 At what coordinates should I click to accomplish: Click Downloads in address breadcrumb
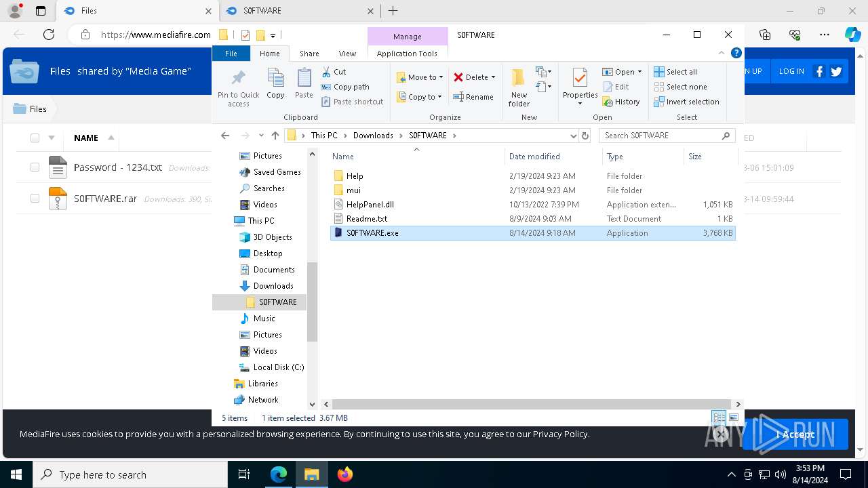pos(373,136)
